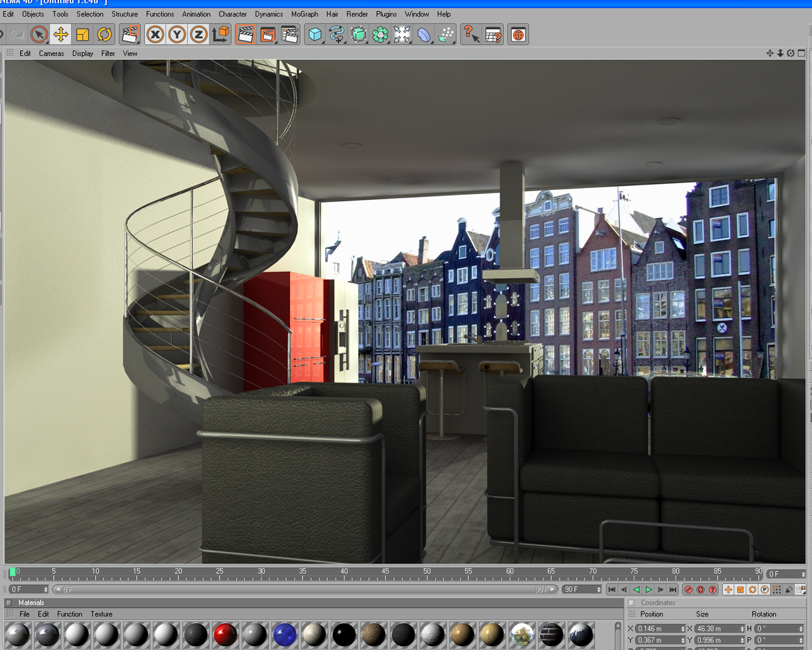Screen dimensions: 812x650
Task: Toggle Z axis lock
Action: pos(199,34)
